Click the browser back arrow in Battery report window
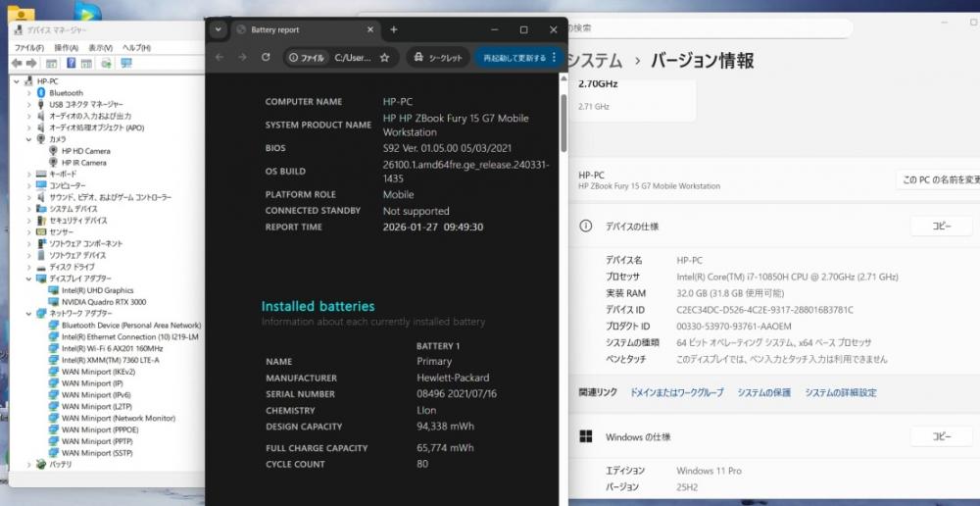This screenshot has width=980, height=506. (220, 57)
